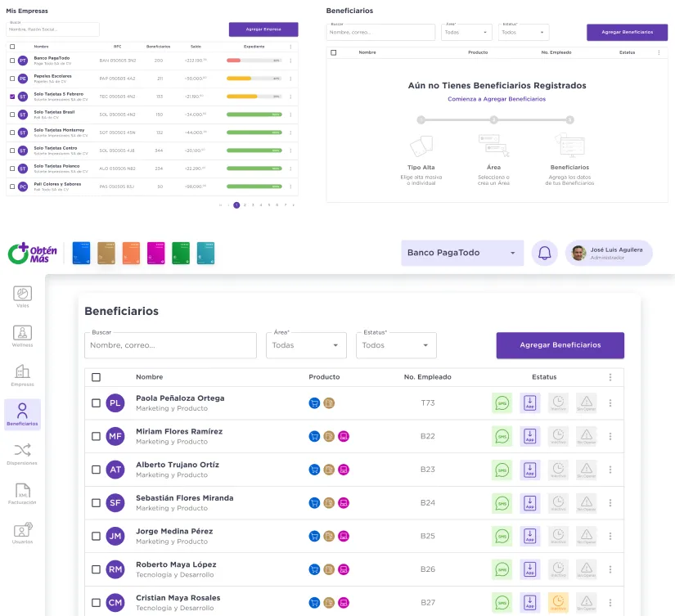This screenshot has height=616, width=675.
Task: Go to Wellness in the sidebar
Action: pyautogui.click(x=22, y=335)
